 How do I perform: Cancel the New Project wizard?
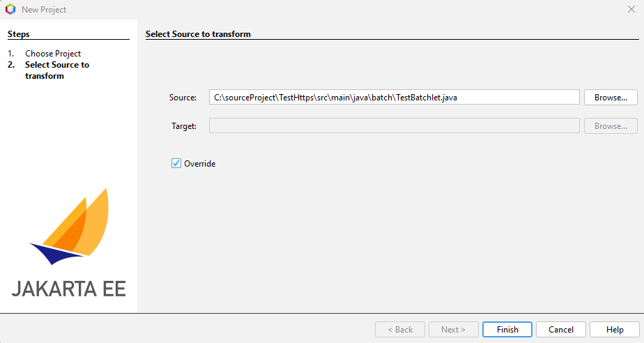click(561, 330)
